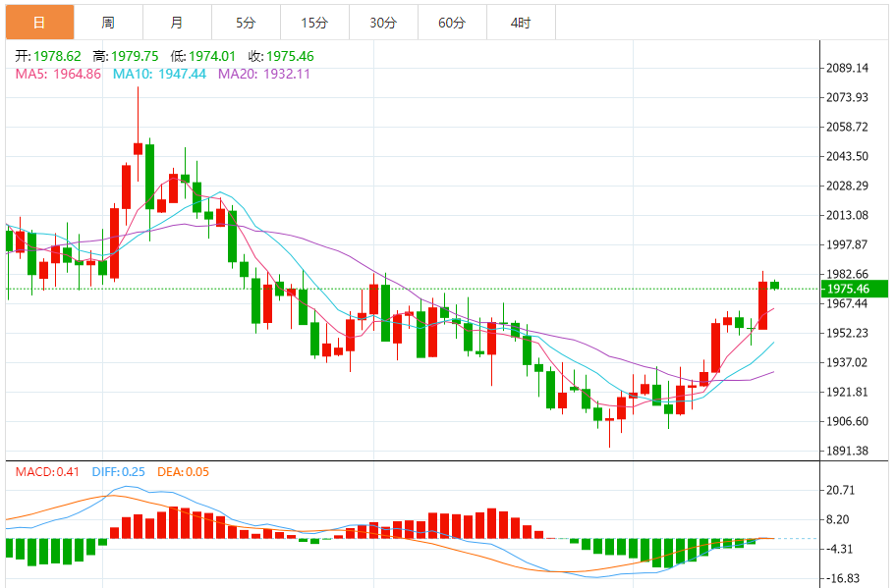Click the 1906.60 price axis label
The width and height of the screenshot is (896, 588).
point(847,421)
